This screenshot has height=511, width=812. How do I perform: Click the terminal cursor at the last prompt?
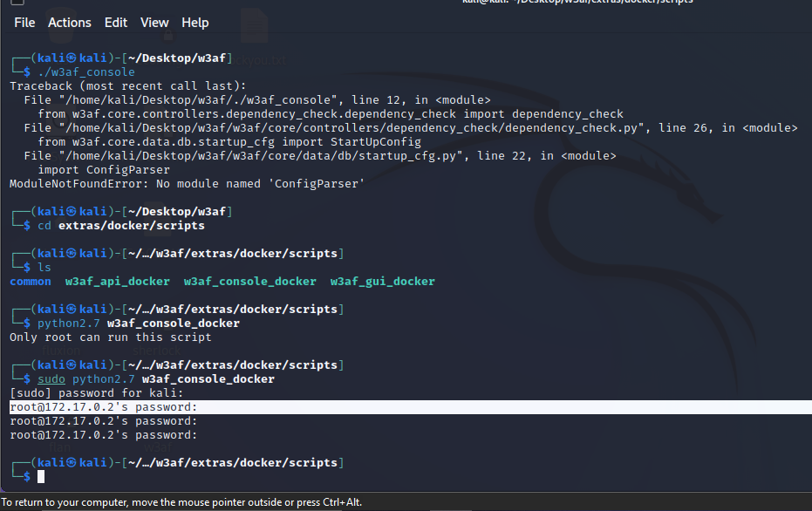[x=41, y=477]
